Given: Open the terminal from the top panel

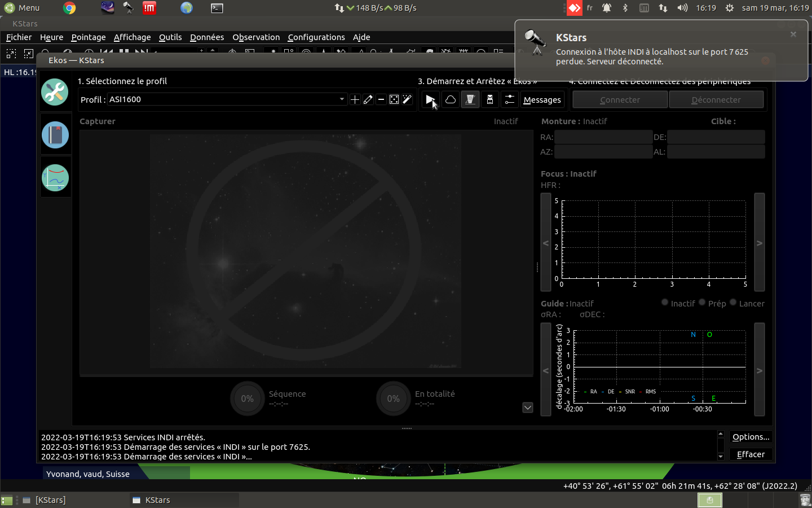Looking at the screenshot, I should pyautogui.click(x=217, y=8).
